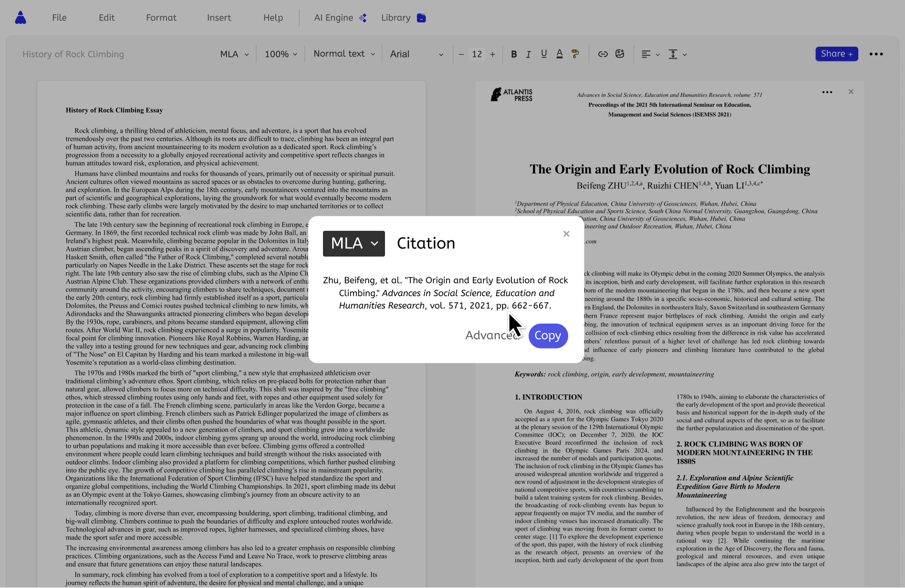Click the 2.1 Exploration and Alpine Scientific subheading
This screenshot has width=905, height=588.
pos(735,486)
